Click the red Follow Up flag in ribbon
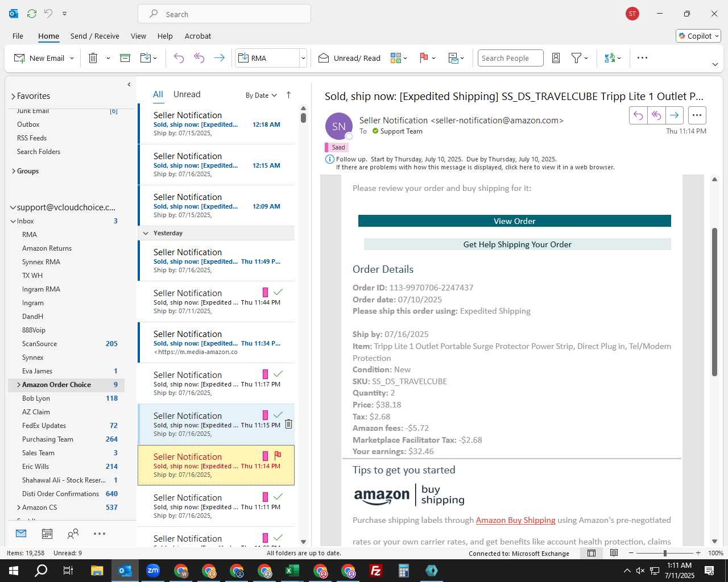The width and height of the screenshot is (728, 582). pyautogui.click(x=424, y=58)
